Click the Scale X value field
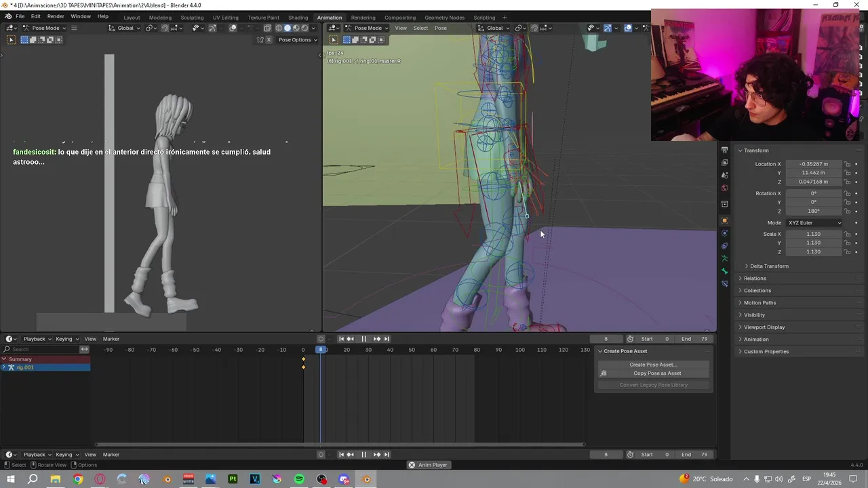868x488 pixels. click(x=813, y=235)
